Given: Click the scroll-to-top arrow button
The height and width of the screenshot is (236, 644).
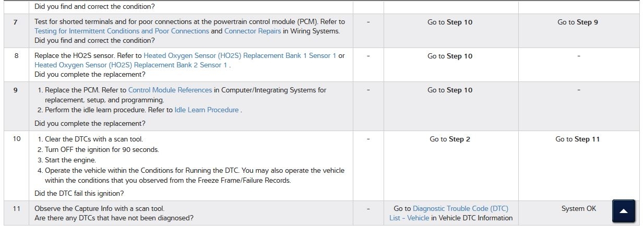Looking at the screenshot, I should (624, 211).
